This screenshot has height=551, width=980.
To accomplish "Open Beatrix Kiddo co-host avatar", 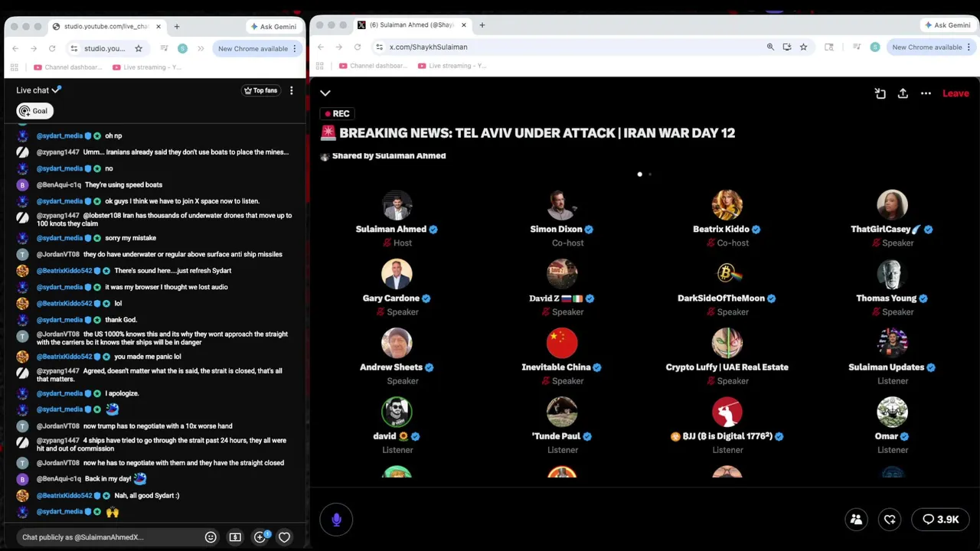I will pyautogui.click(x=727, y=205).
